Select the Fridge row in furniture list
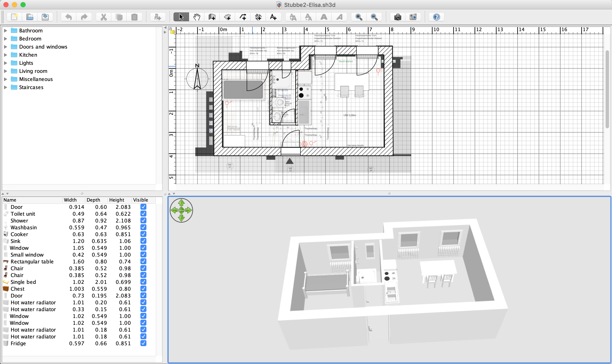This screenshot has height=364, width=612. click(79, 343)
